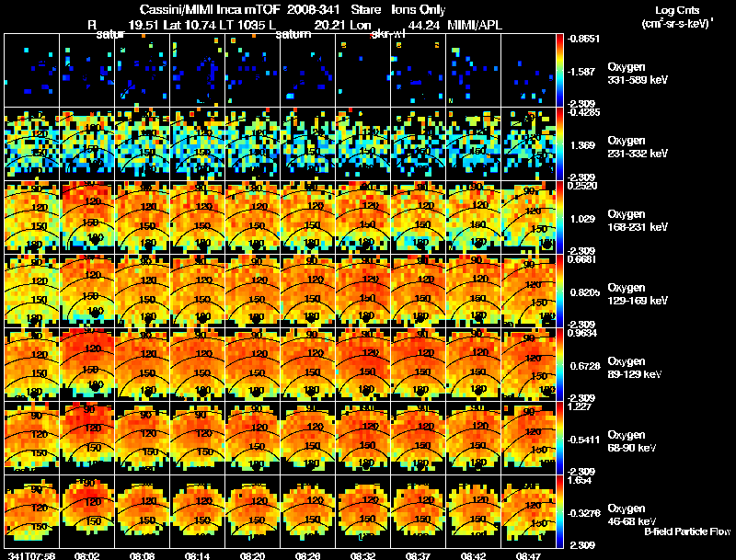Click the 'B-field Particle Flow' caption

[687, 531]
